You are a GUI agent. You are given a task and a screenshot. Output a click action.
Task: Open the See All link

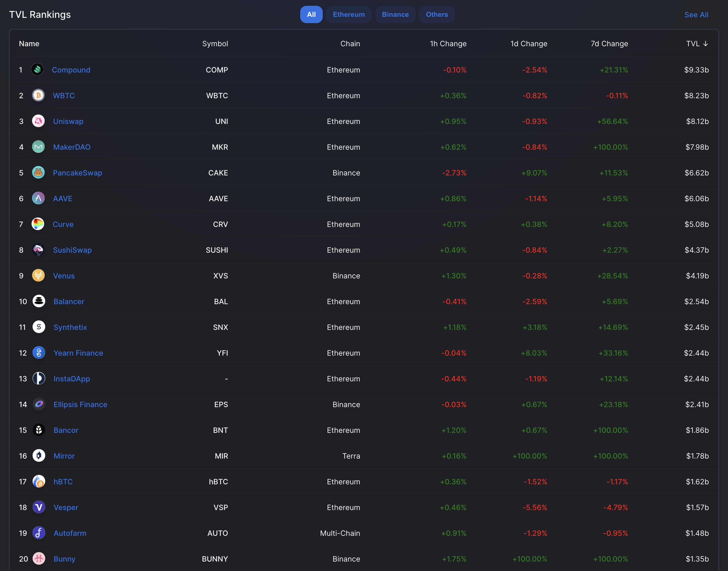click(696, 15)
